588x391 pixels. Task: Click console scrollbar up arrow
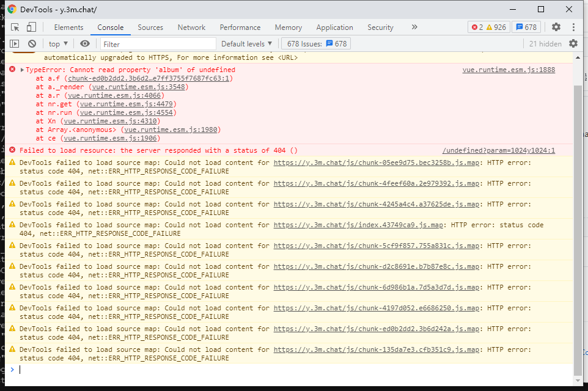click(x=578, y=57)
